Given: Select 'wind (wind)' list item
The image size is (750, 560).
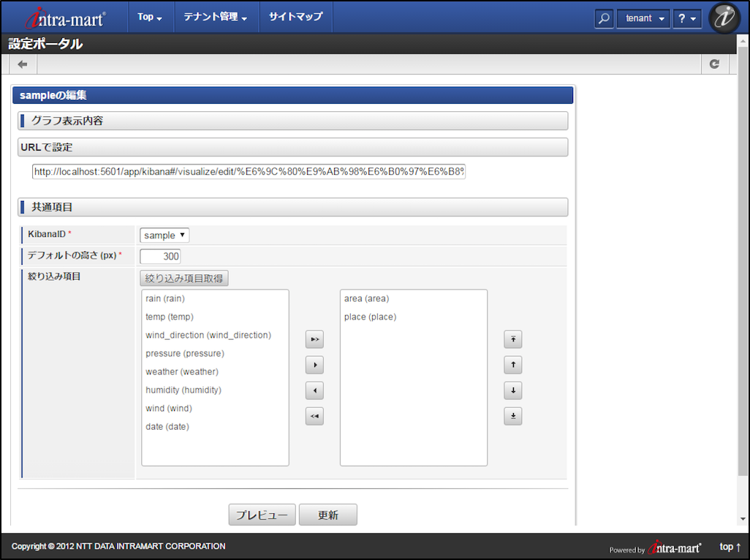Looking at the screenshot, I should pos(168,409).
